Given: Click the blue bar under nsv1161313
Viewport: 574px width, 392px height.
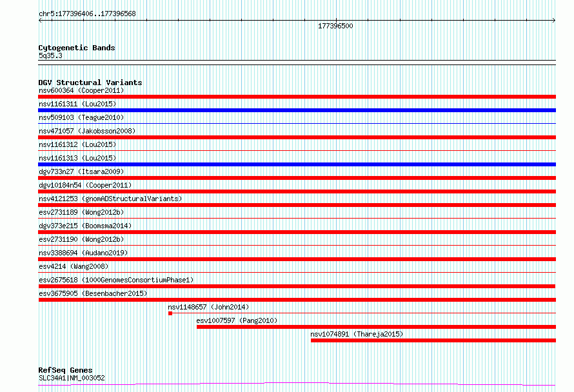Looking at the screenshot, I should pos(297,164).
